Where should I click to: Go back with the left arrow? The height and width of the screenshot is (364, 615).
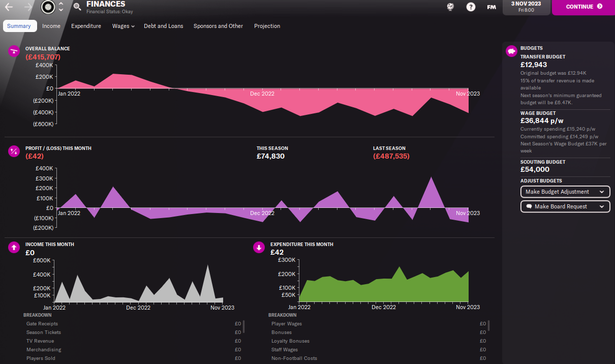(x=9, y=7)
